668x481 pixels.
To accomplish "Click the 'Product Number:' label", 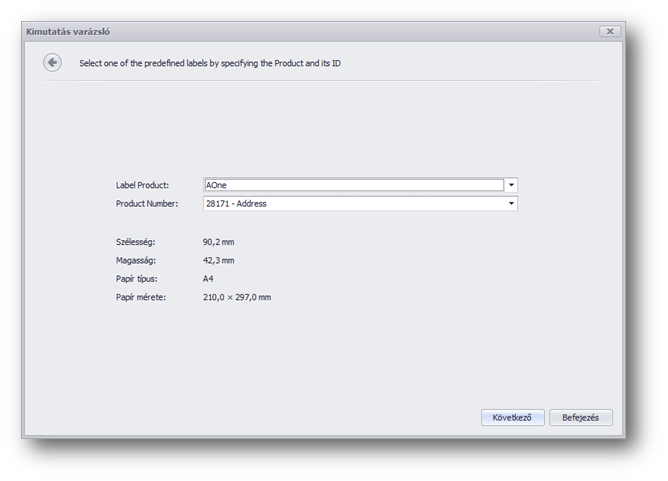I will [x=147, y=203].
